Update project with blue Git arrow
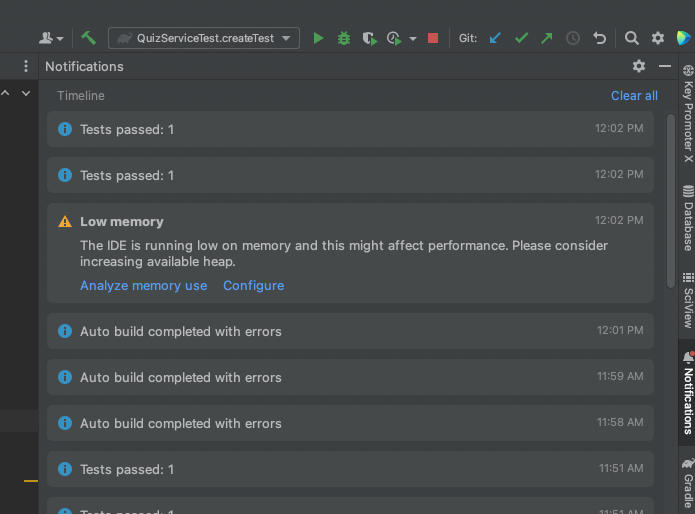695x514 pixels. 495,38
